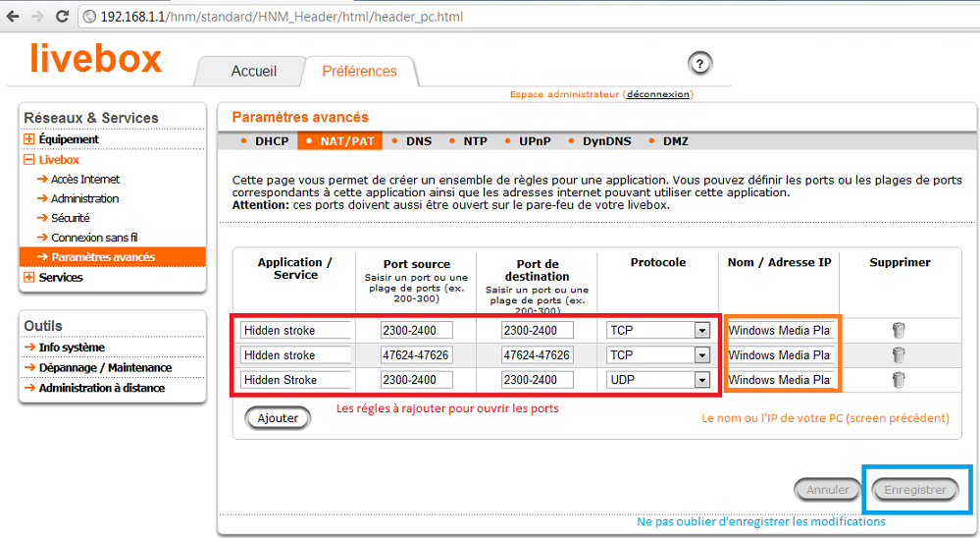Screen dimensions: 980x538
Task: Click the browser back arrow
Action: tap(13, 17)
